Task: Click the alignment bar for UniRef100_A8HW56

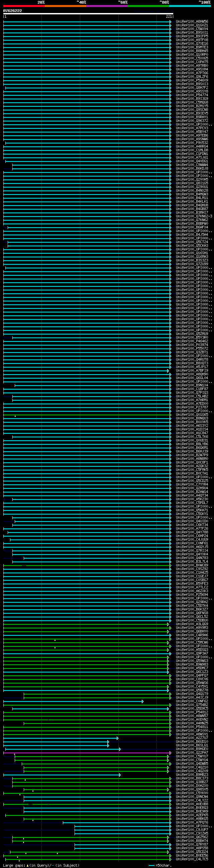Action: 87,22
